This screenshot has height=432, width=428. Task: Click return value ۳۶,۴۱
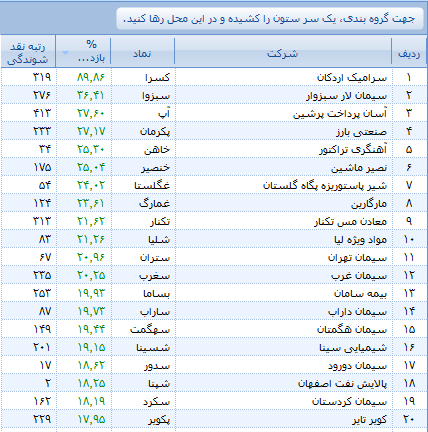tap(91, 96)
